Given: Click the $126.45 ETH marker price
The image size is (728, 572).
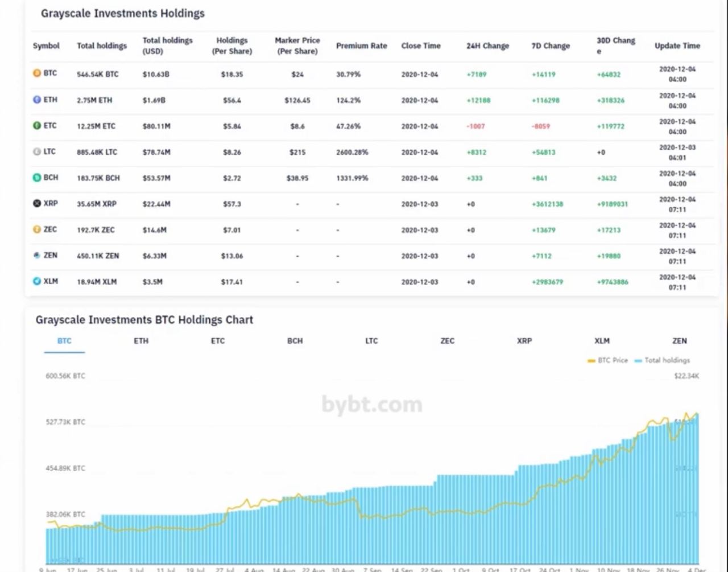Looking at the screenshot, I should pos(297,100).
